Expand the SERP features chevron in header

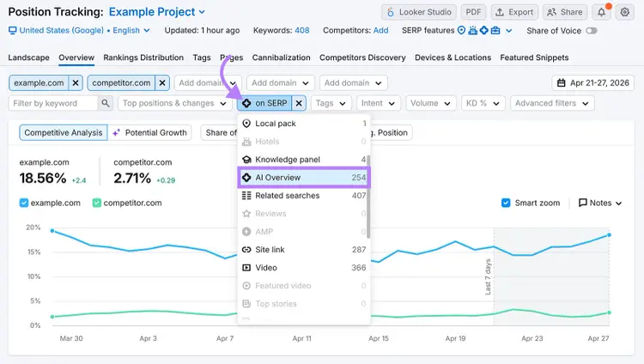pos(509,31)
